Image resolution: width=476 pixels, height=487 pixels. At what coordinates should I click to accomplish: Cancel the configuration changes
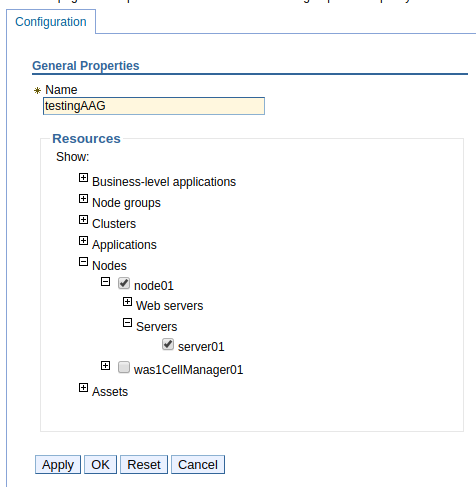coord(198,465)
